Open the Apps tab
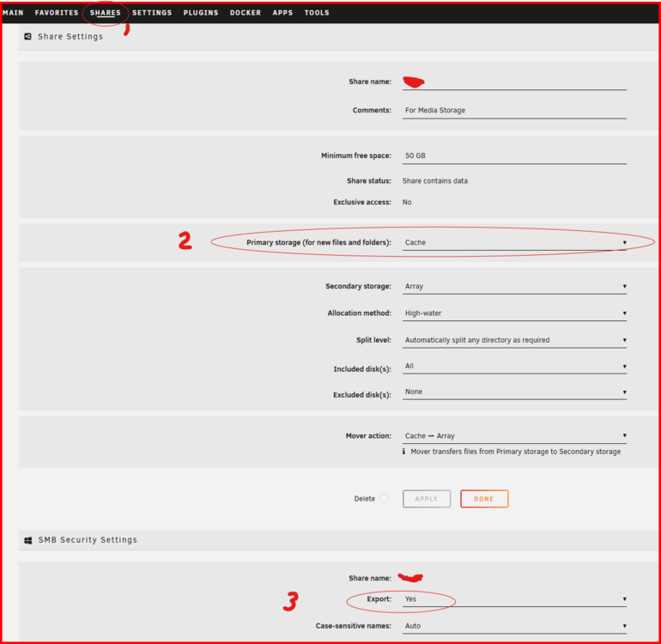This screenshot has width=661, height=644. click(282, 13)
